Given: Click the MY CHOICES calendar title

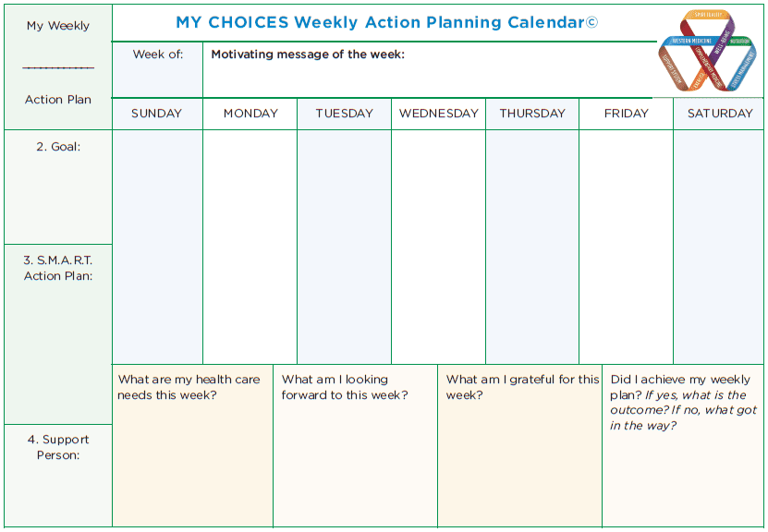Looking at the screenshot, I should point(379,22).
